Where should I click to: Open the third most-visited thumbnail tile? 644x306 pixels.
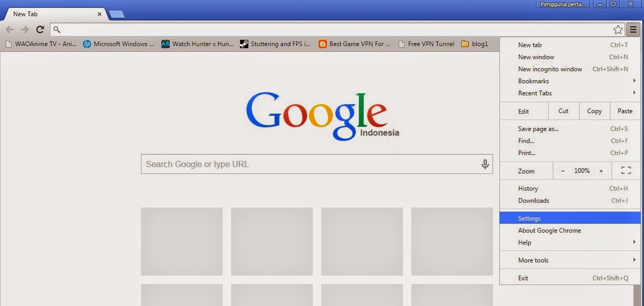(362, 242)
